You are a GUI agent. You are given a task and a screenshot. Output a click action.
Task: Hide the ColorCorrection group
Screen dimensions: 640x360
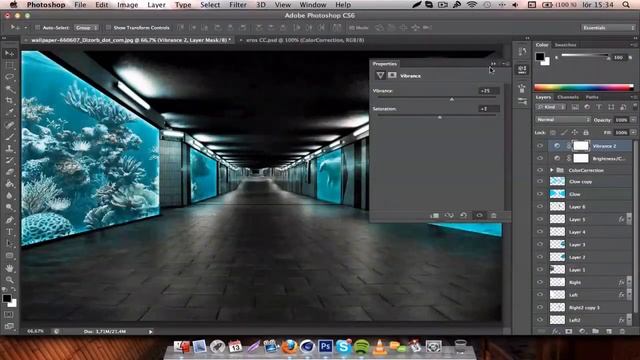[540, 170]
